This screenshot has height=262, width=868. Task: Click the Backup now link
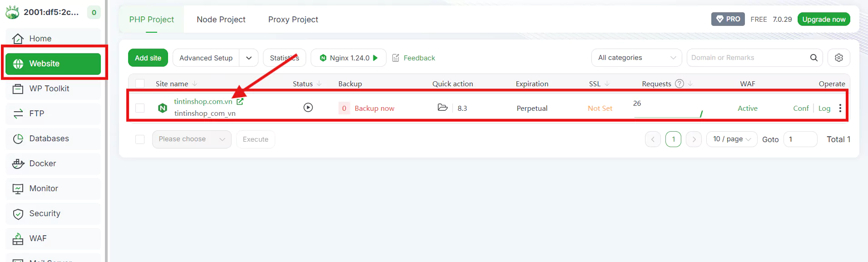tap(374, 109)
